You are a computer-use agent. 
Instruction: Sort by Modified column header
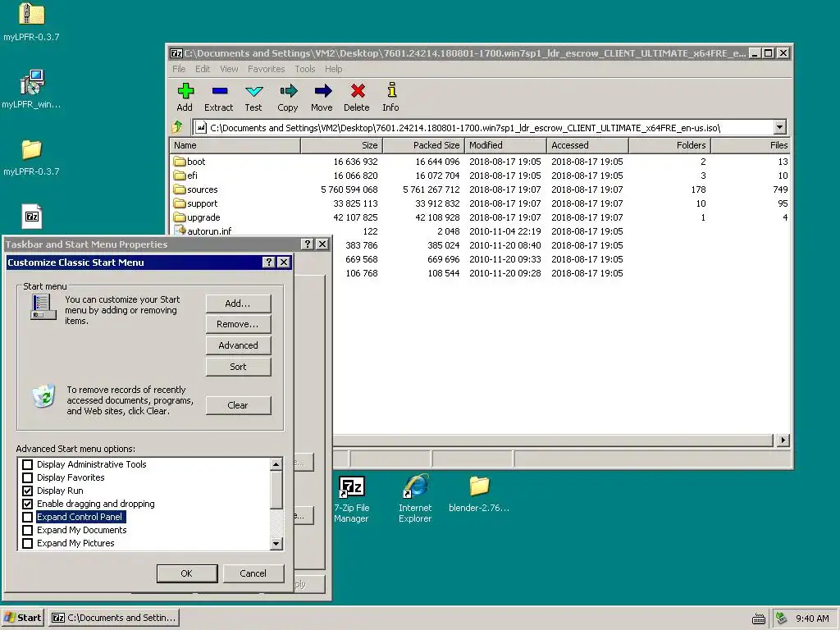point(505,145)
